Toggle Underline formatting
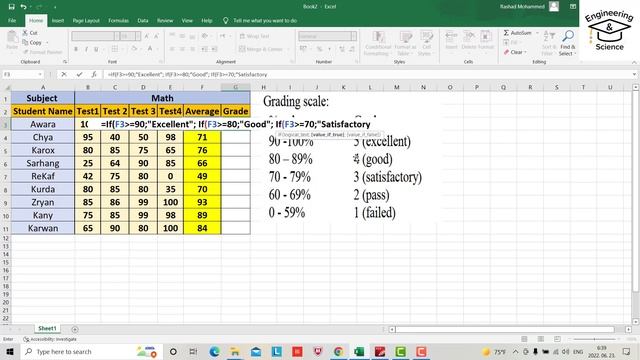Screen dimensions: 640x360 (96, 49)
